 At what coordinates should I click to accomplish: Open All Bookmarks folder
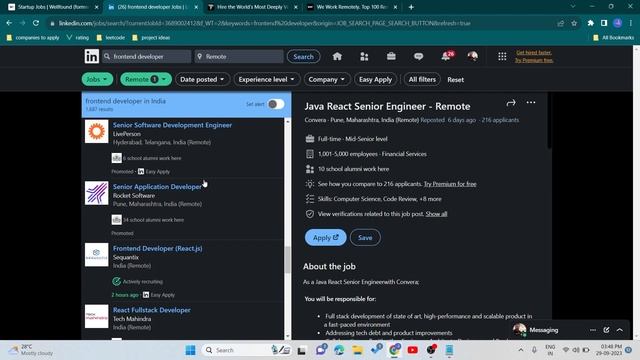[613, 38]
